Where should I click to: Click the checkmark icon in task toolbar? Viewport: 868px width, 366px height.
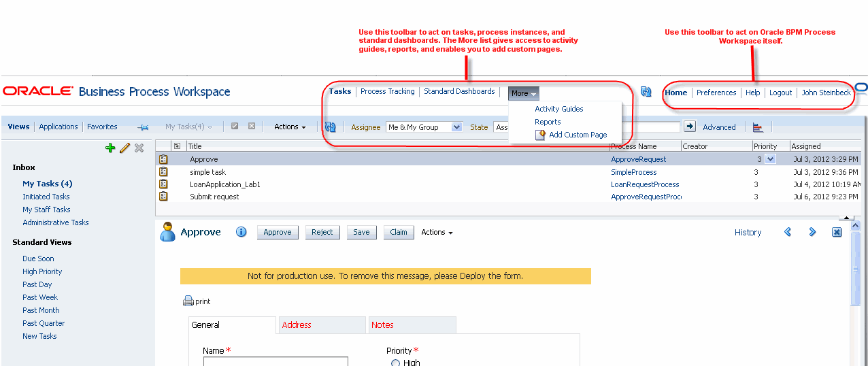pyautogui.click(x=235, y=127)
